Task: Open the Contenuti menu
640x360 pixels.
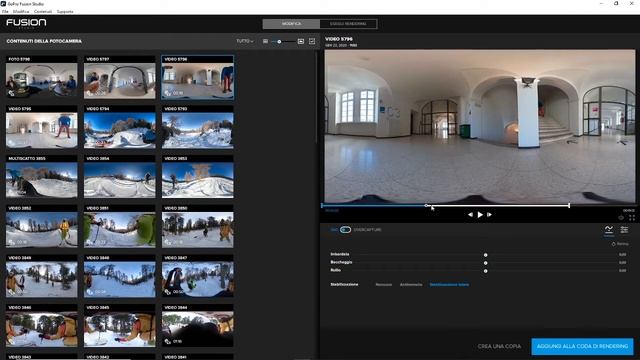Action: (x=43, y=11)
